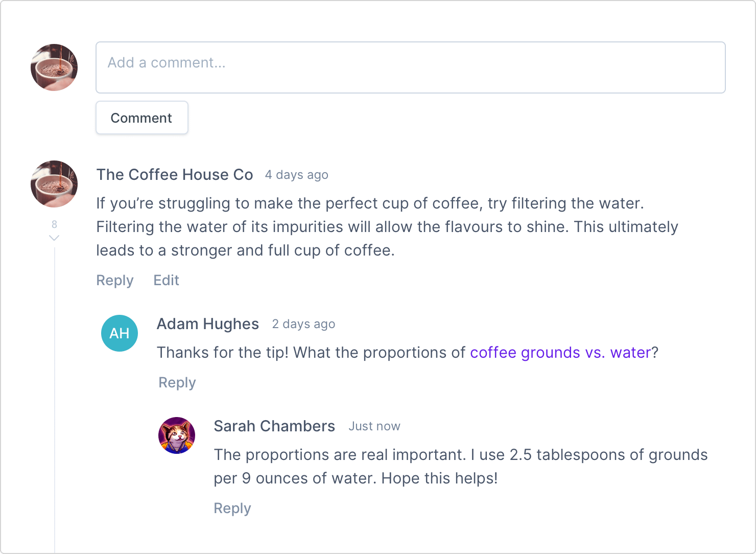Reply to Adam Hughes comment
The width and height of the screenshot is (756, 554).
177,383
